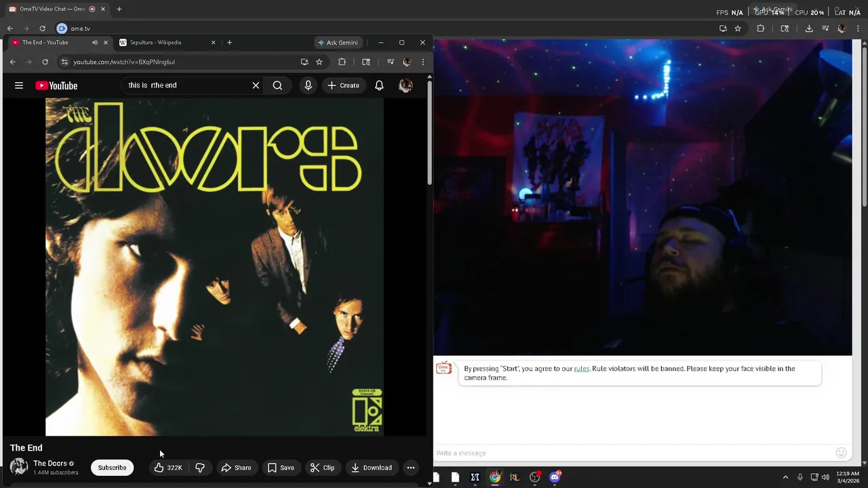Click the Create button on YouTube
The width and height of the screenshot is (868, 488).
pos(343,85)
